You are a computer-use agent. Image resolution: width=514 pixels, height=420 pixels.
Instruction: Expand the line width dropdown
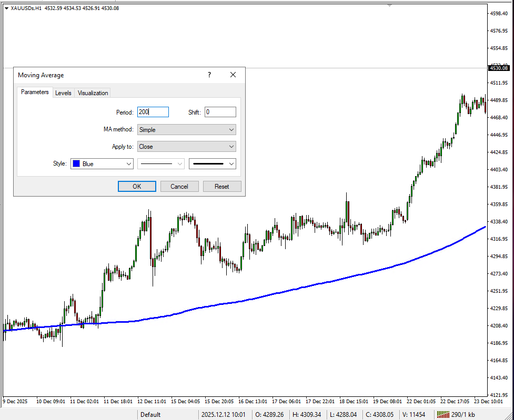pyautogui.click(x=213, y=164)
